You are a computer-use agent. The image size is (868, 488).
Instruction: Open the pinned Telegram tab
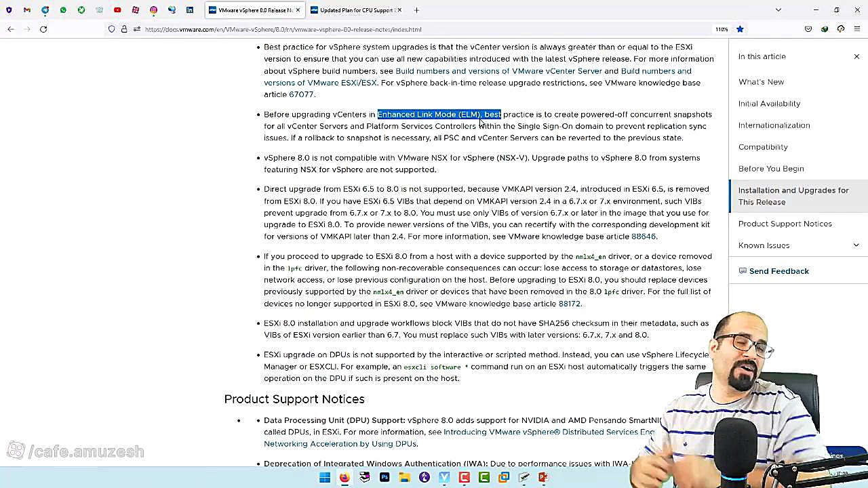click(x=45, y=10)
